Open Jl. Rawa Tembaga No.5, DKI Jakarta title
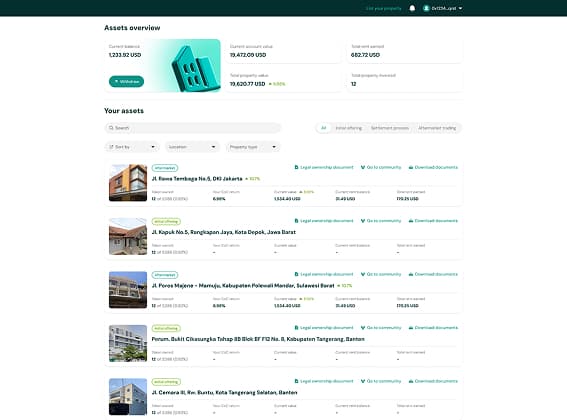The width and height of the screenshot is (567, 420). (x=197, y=179)
